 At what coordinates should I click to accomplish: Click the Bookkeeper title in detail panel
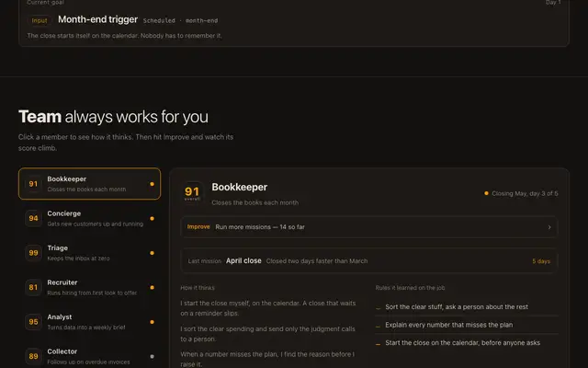pos(239,187)
